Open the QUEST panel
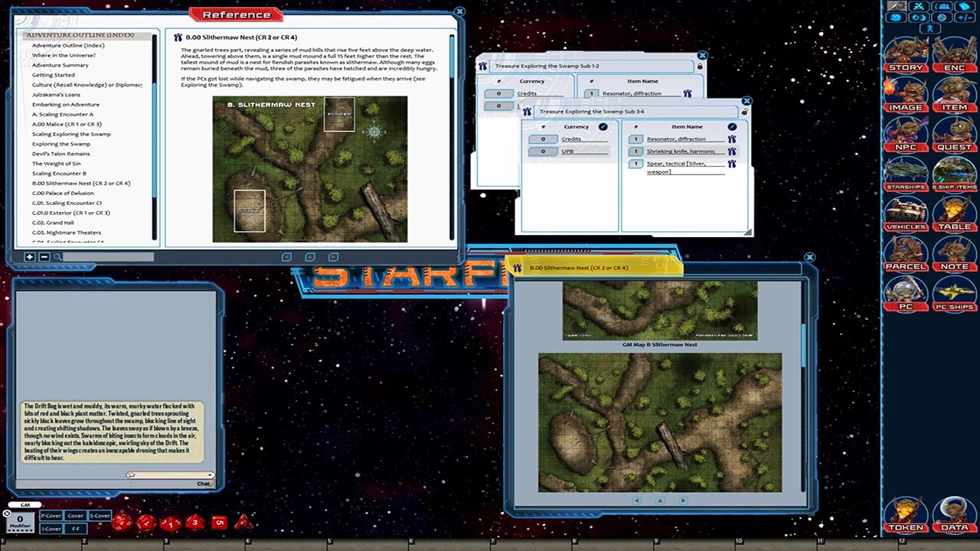 click(x=954, y=146)
